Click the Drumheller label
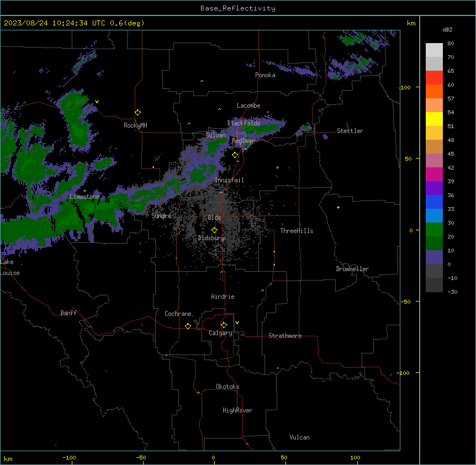Screen dimensions: 476x465 click(x=352, y=269)
